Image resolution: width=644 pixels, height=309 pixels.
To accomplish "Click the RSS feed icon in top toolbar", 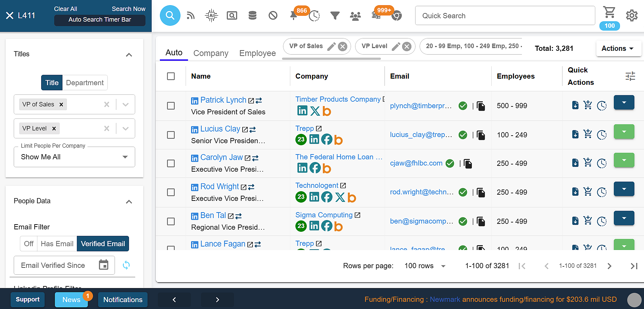I will [x=191, y=15].
